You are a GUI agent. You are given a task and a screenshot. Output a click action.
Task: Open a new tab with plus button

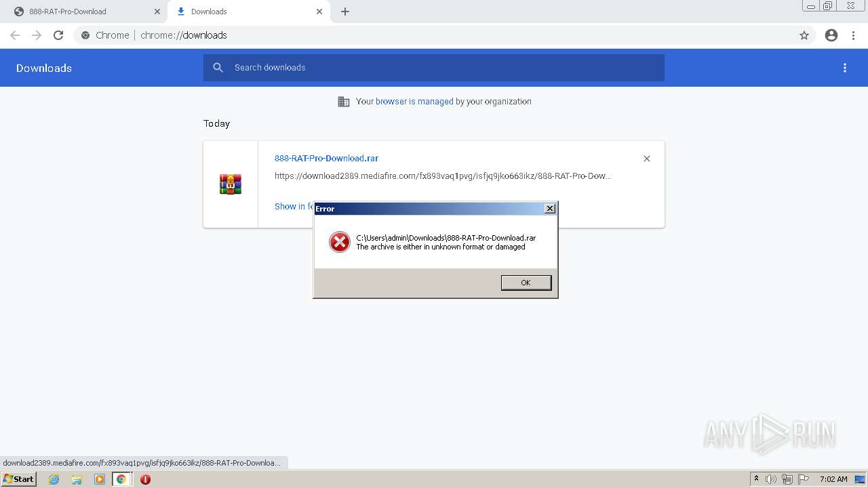tap(345, 12)
